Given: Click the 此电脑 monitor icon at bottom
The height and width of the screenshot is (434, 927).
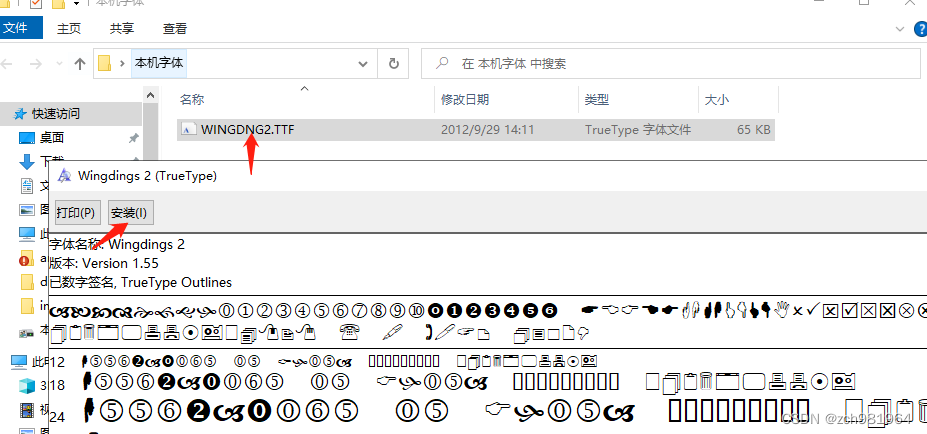Looking at the screenshot, I should point(20,361).
